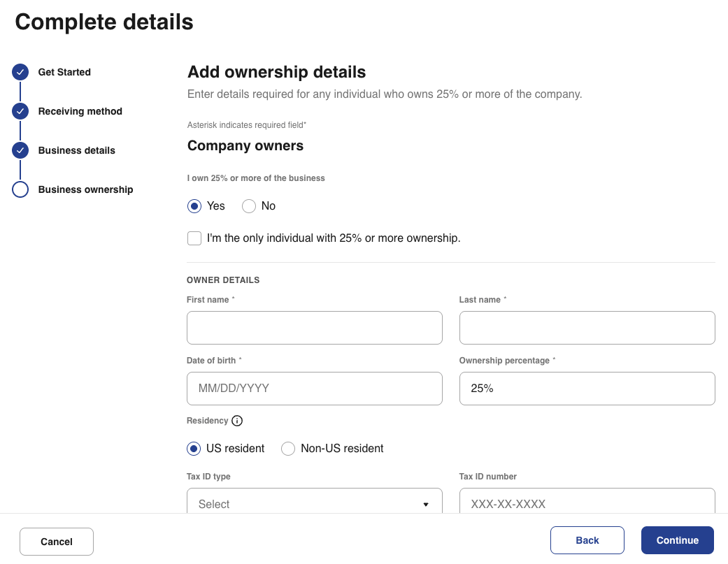The image size is (728, 564).
Task: Click the Tax ID type dropdown arrow
Action: pyautogui.click(x=425, y=505)
